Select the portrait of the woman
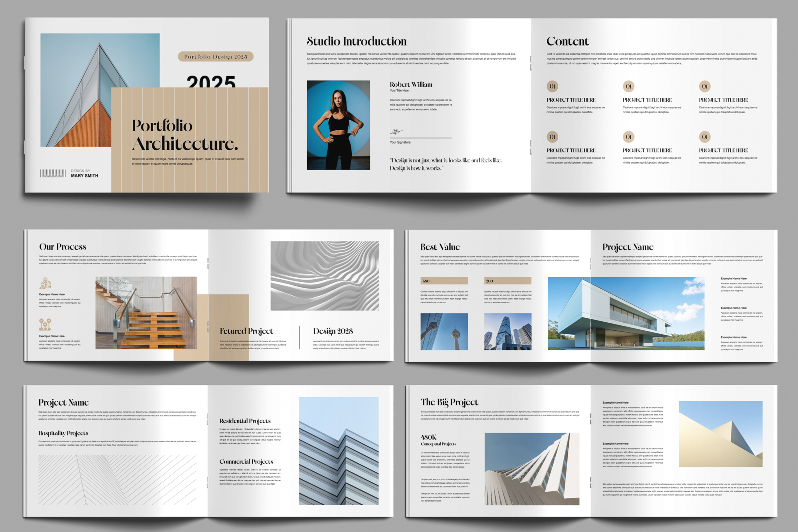798x532 pixels. coord(338,125)
